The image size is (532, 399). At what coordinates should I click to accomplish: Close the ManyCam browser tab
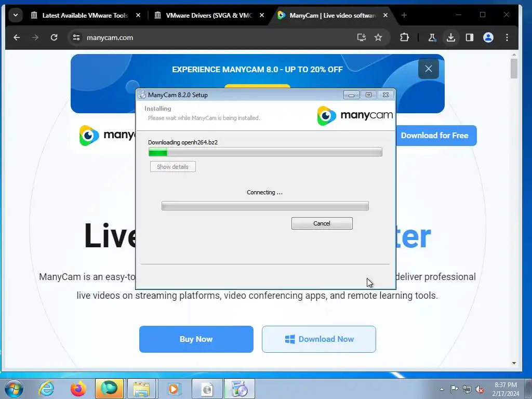pyautogui.click(x=385, y=15)
